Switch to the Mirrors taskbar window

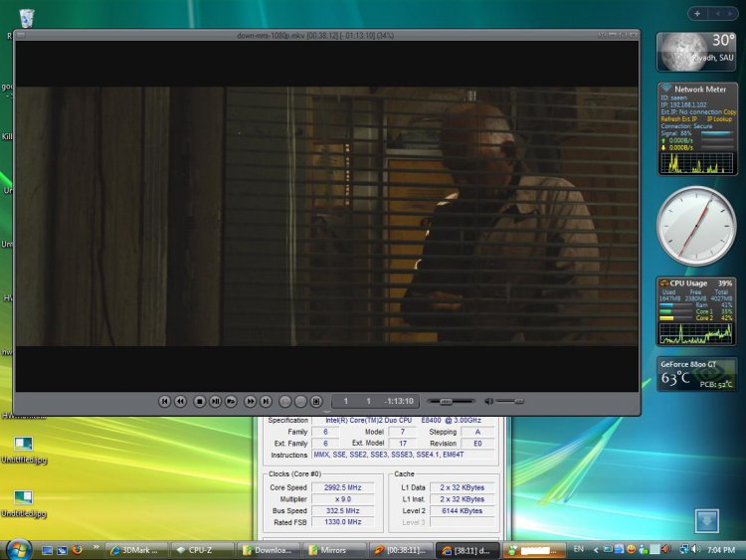coord(335,550)
